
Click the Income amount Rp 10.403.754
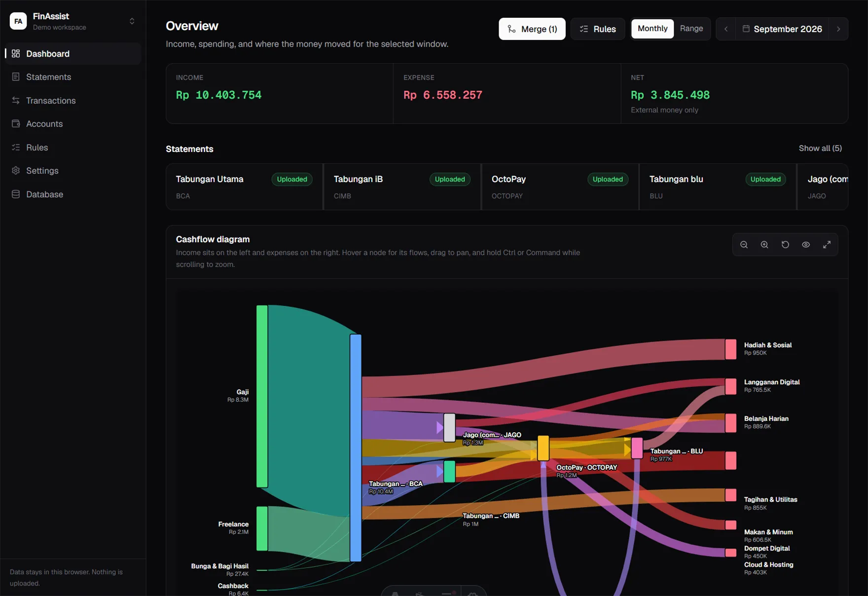tap(218, 95)
